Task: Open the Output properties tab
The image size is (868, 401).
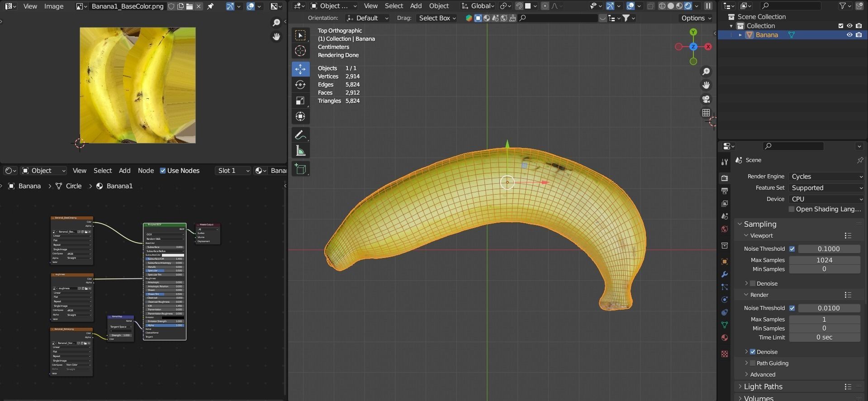Action: pos(725,191)
